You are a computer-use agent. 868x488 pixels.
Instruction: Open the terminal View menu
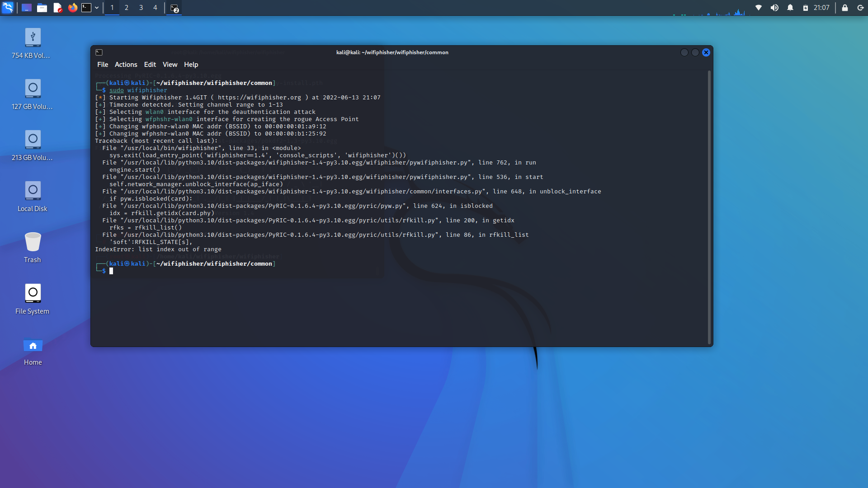[170, 65]
